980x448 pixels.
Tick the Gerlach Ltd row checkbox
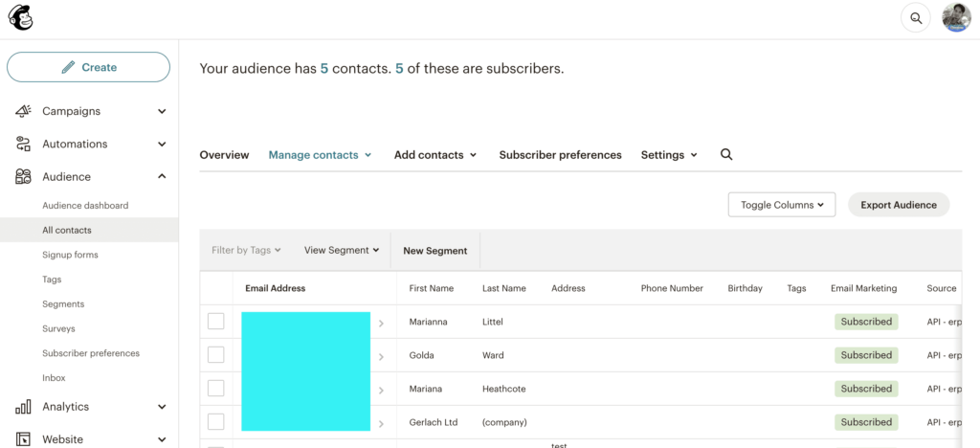click(215, 422)
